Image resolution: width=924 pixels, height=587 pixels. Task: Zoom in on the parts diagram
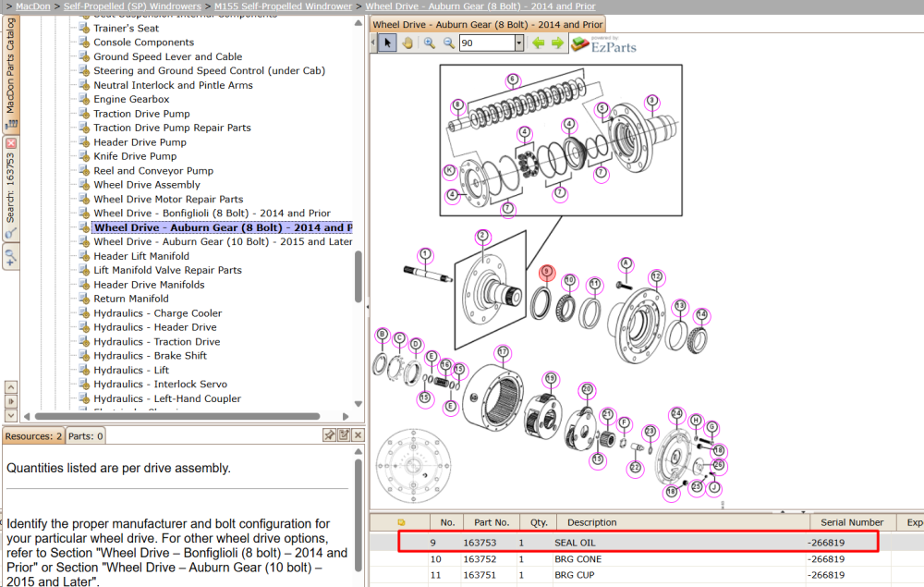pos(429,43)
